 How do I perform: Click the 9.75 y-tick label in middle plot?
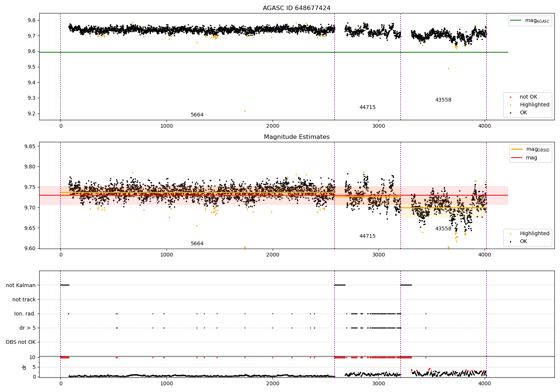pyautogui.click(x=30, y=187)
